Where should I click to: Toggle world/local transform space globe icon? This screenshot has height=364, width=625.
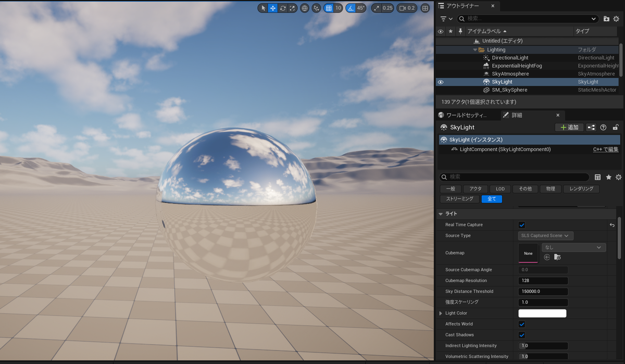tap(304, 8)
